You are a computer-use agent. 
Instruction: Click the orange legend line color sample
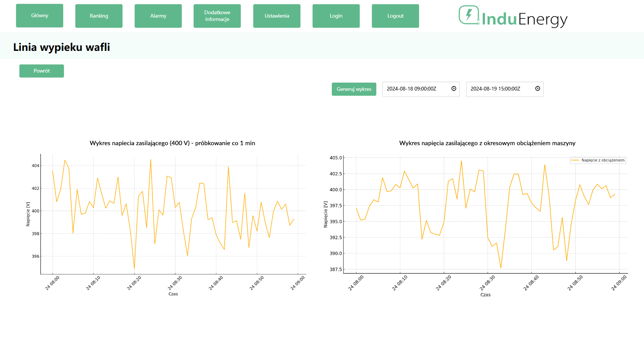pos(575,160)
